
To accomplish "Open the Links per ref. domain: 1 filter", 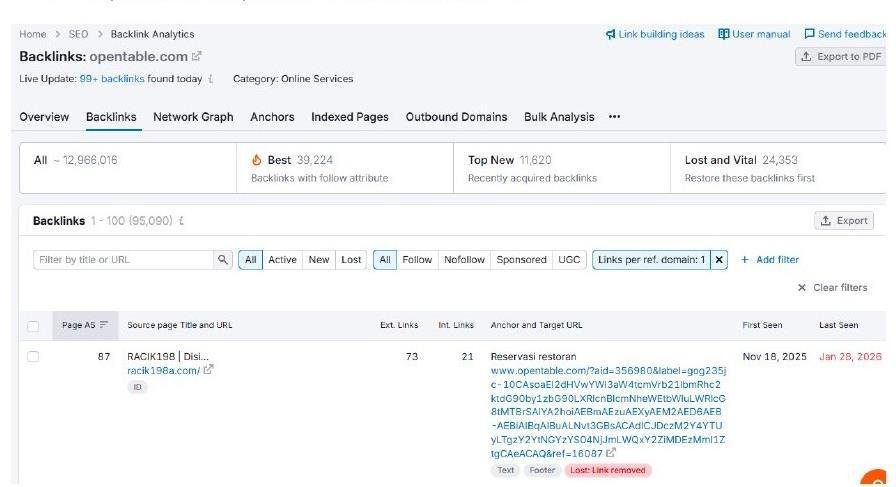I will 651,260.
